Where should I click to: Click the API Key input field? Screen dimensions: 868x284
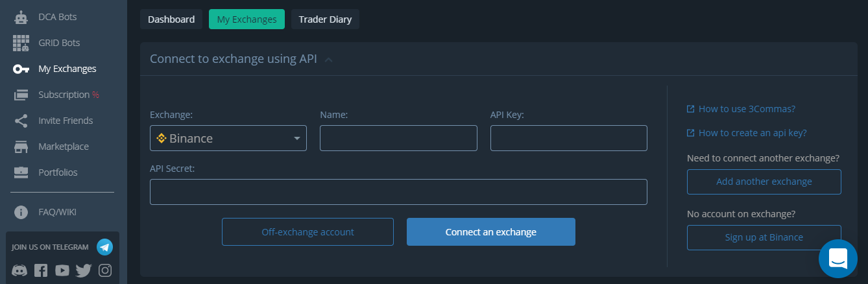569,138
